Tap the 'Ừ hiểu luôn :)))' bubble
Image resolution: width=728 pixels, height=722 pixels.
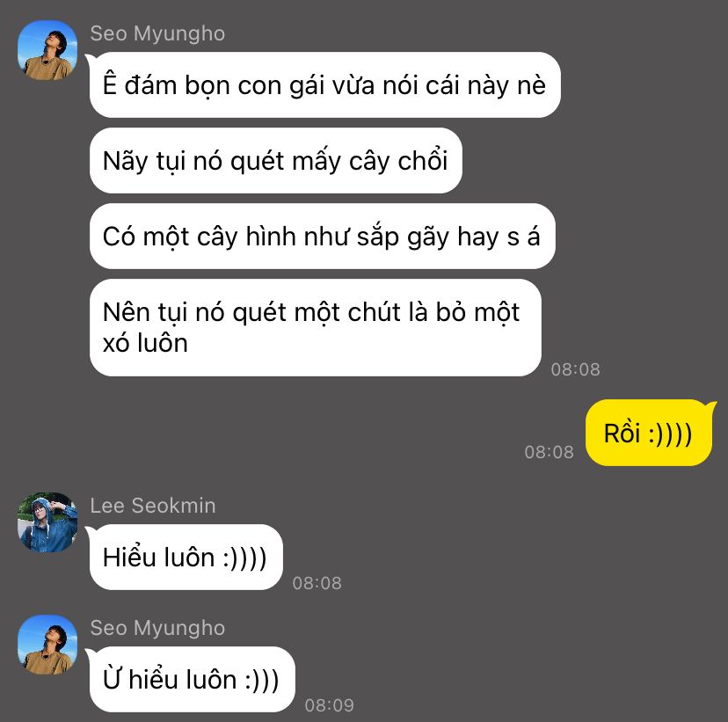click(192, 679)
